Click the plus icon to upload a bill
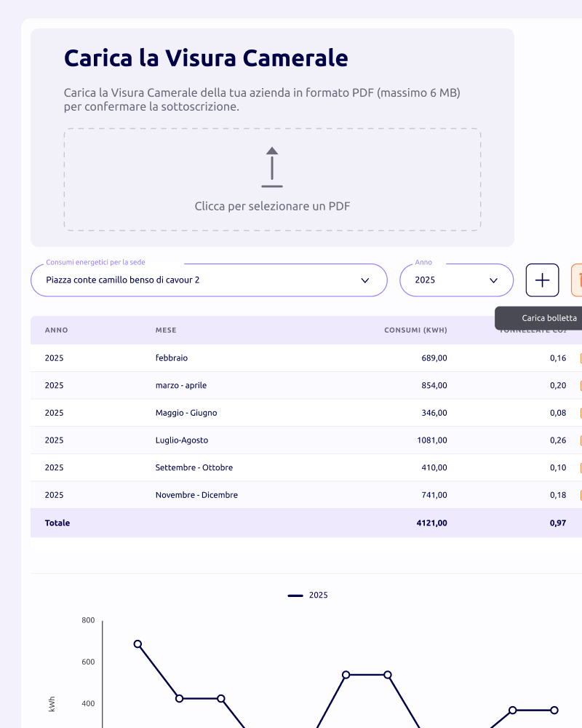Screen dimensions: 582x728 (x=542, y=280)
